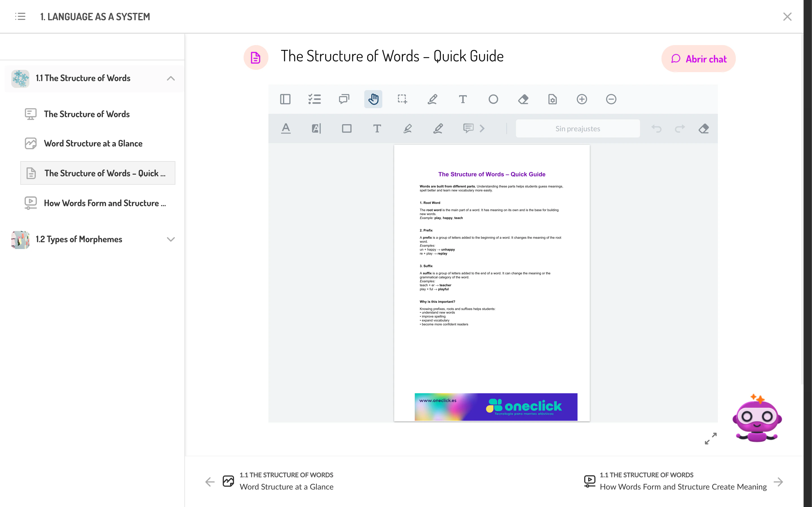Collapse the 1.1 The Structure of Words section
The height and width of the screenshot is (507, 812).
(171, 78)
